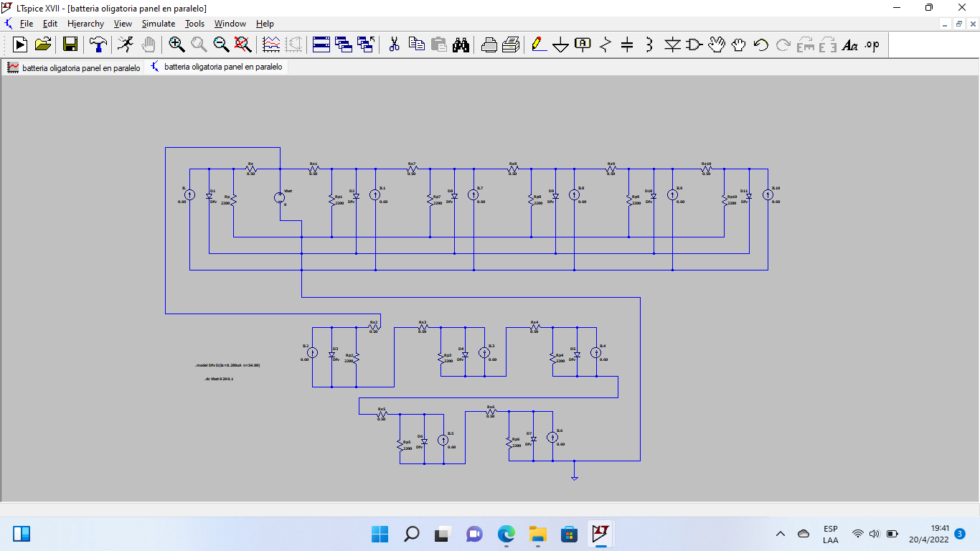Open the Windows Start menu
This screenshot has width=980, height=551.
380,534
